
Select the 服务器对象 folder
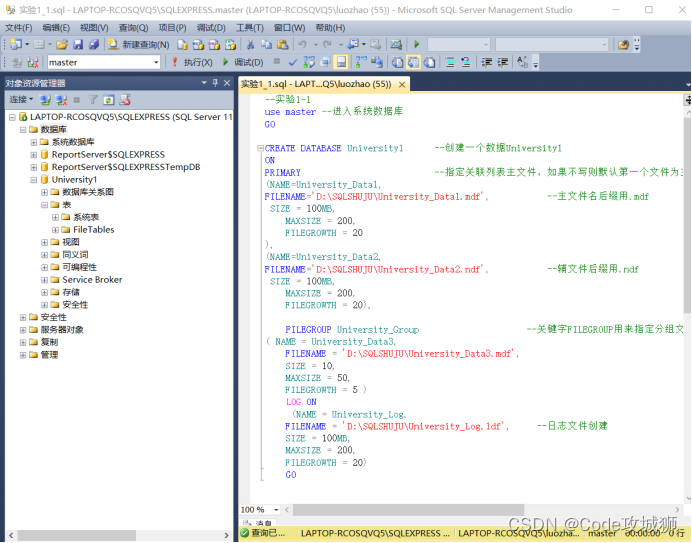pyautogui.click(x=62, y=330)
